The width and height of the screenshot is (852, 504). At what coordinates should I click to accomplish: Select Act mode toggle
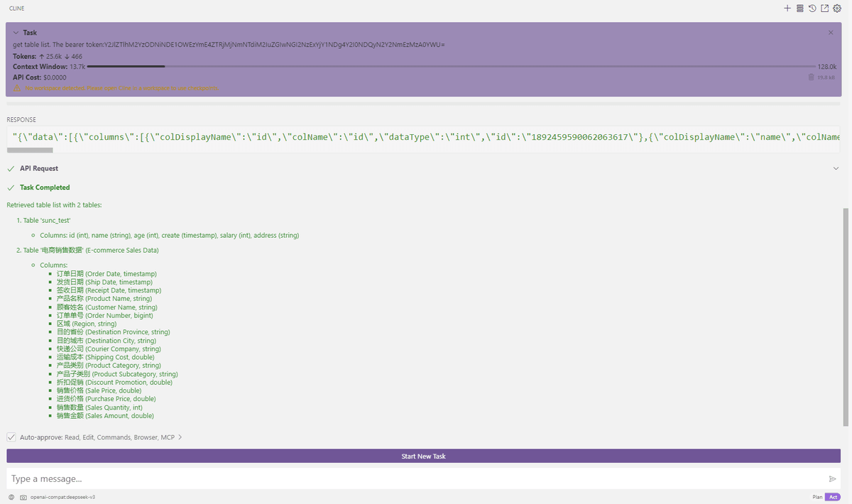pos(833,497)
